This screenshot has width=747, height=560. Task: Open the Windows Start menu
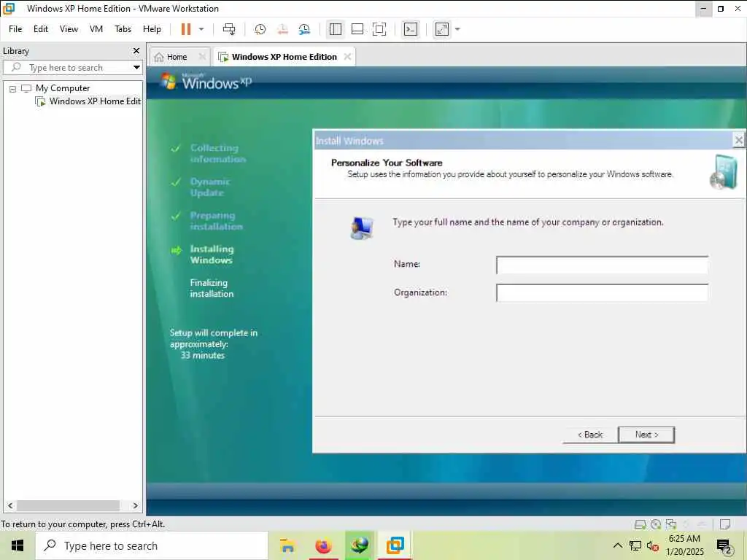coord(18,545)
